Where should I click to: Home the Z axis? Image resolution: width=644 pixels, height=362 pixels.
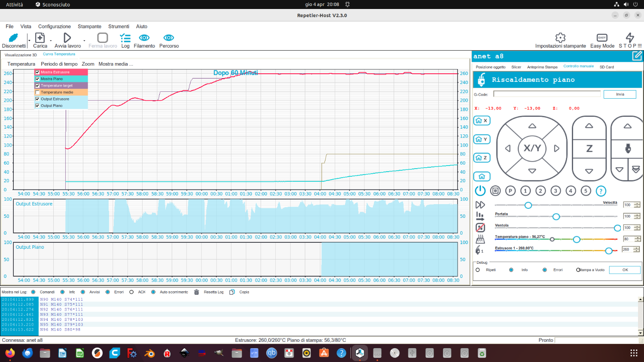coord(482,158)
